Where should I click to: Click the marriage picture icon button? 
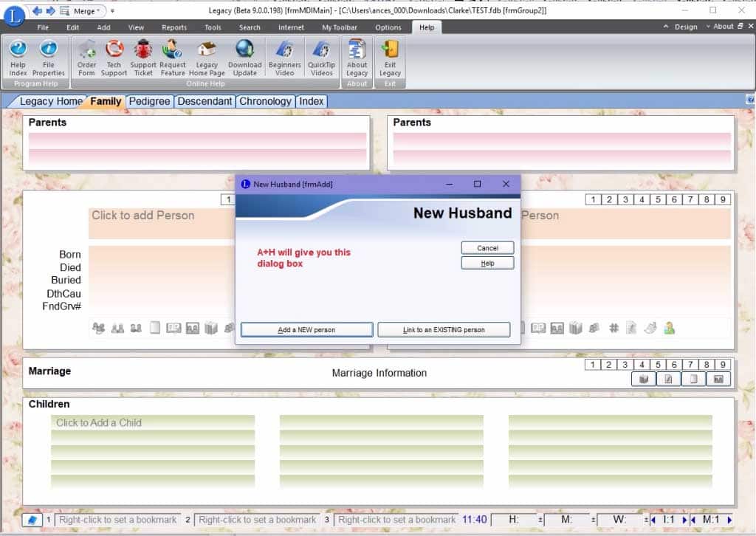pyautogui.click(x=718, y=379)
